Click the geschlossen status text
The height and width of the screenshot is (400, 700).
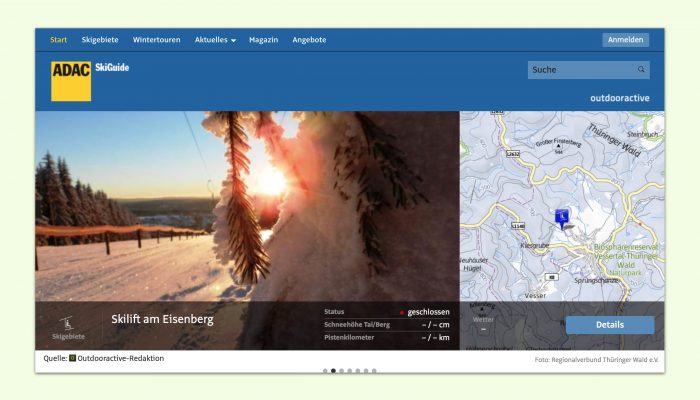pyautogui.click(x=428, y=312)
